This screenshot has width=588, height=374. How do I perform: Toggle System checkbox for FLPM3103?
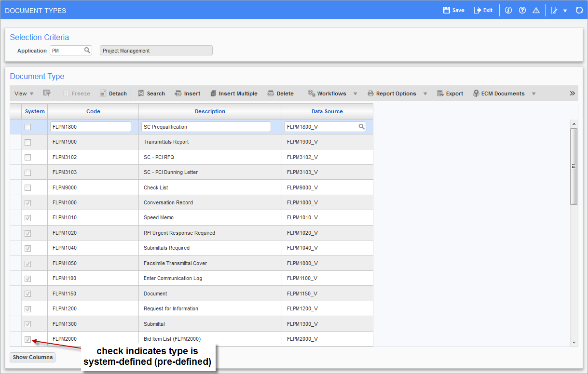click(x=28, y=173)
